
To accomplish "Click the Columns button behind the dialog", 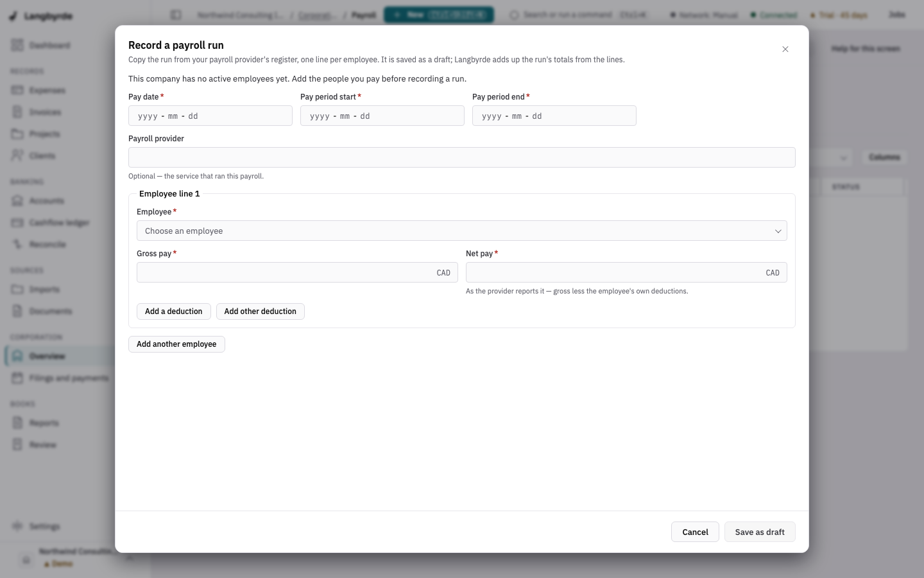I will click(x=884, y=157).
